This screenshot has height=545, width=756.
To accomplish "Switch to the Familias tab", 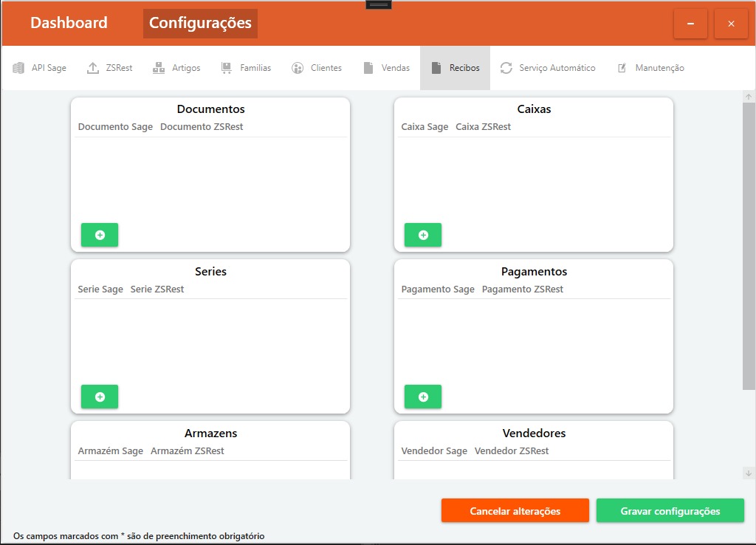I will pyautogui.click(x=246, y=68).
